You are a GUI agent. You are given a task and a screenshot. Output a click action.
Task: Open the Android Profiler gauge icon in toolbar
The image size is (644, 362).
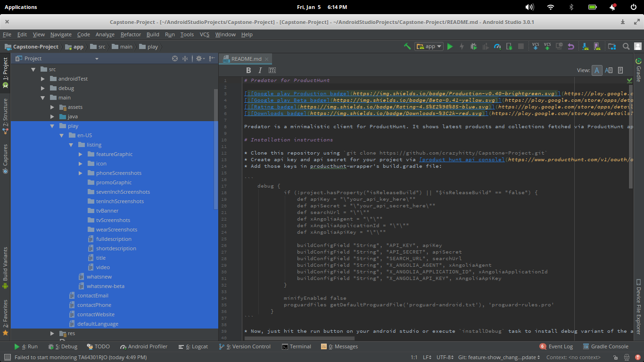point(497,46)
